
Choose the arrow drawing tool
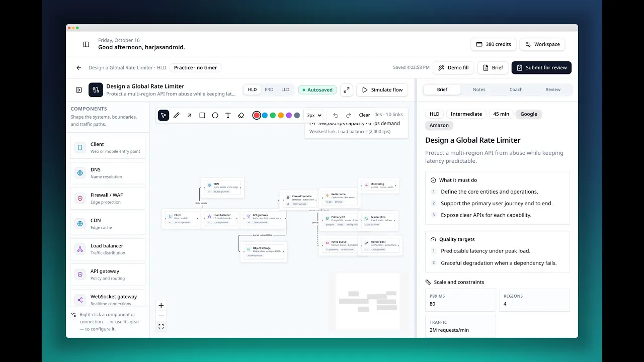[x=189, y=115]
